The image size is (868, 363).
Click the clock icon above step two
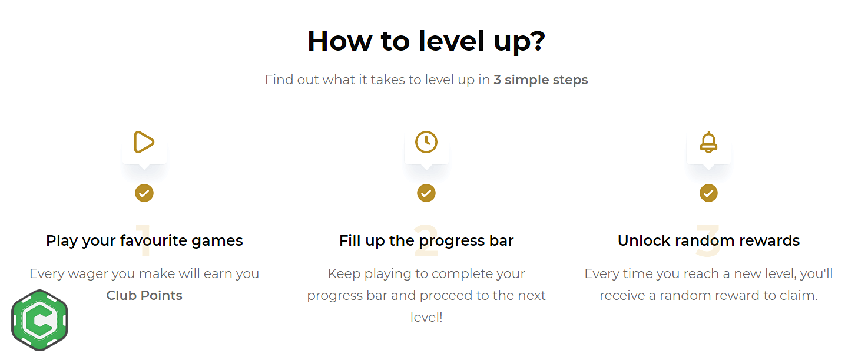pyautogui.click(x=426, y=142)
